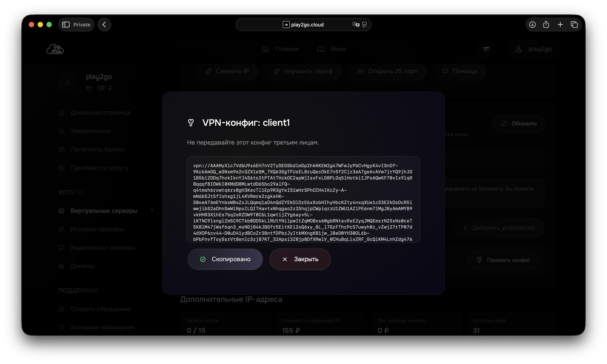
Task: Open the Главная navigation item
Action: tap(280, 49)
